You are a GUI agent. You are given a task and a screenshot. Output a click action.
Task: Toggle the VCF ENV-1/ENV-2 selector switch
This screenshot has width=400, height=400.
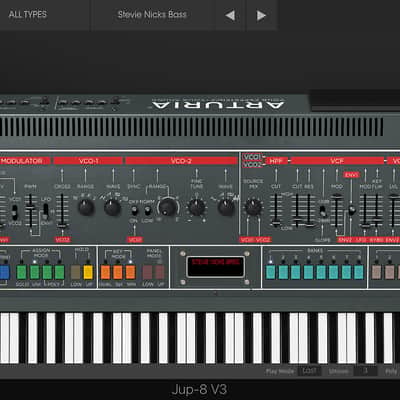[x=351, y=210]
